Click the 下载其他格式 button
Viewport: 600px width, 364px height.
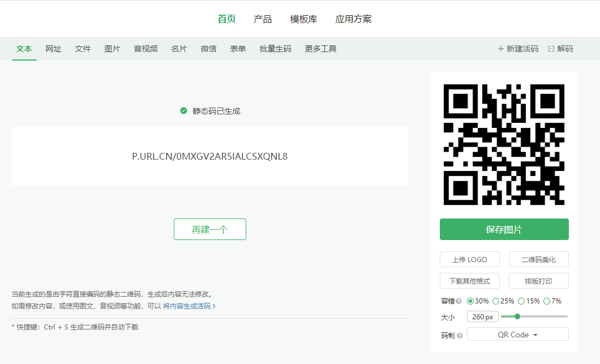469,281
